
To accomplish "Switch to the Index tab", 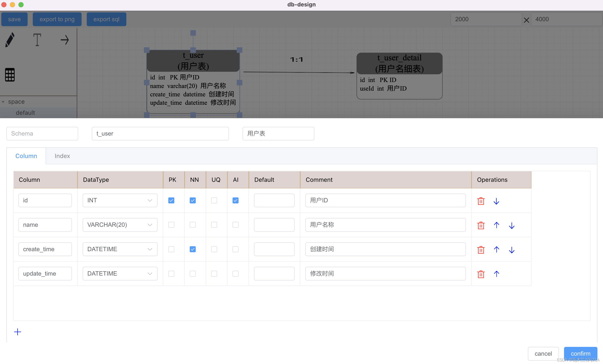I will click(x=62, y=156).
